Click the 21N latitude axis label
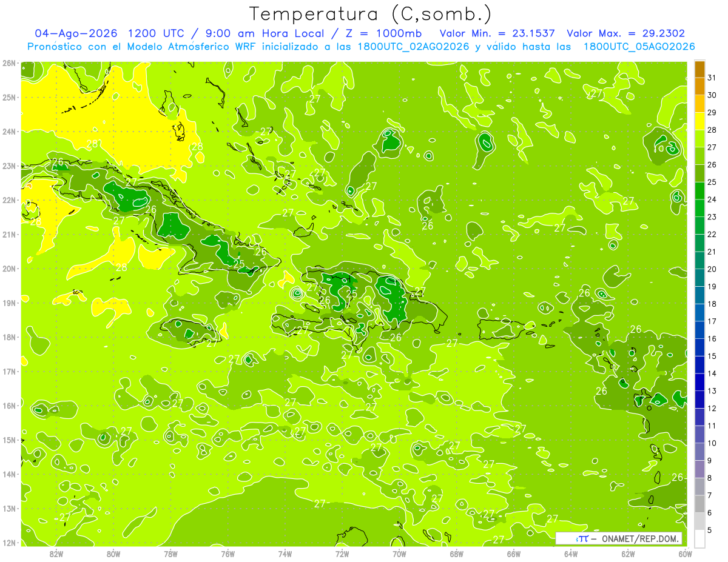The image size is (728, 562). click(x=8, y=234)
